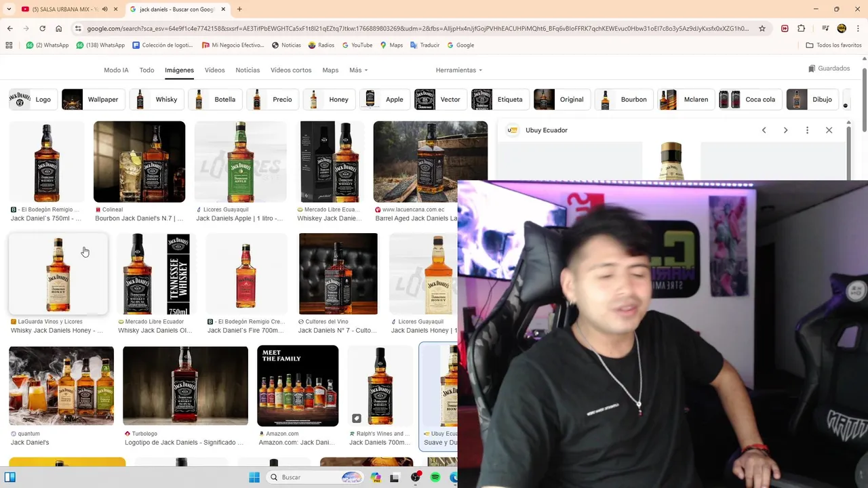
Task: Open the browser extensions puzzle icon
Action: pos(802,28)
